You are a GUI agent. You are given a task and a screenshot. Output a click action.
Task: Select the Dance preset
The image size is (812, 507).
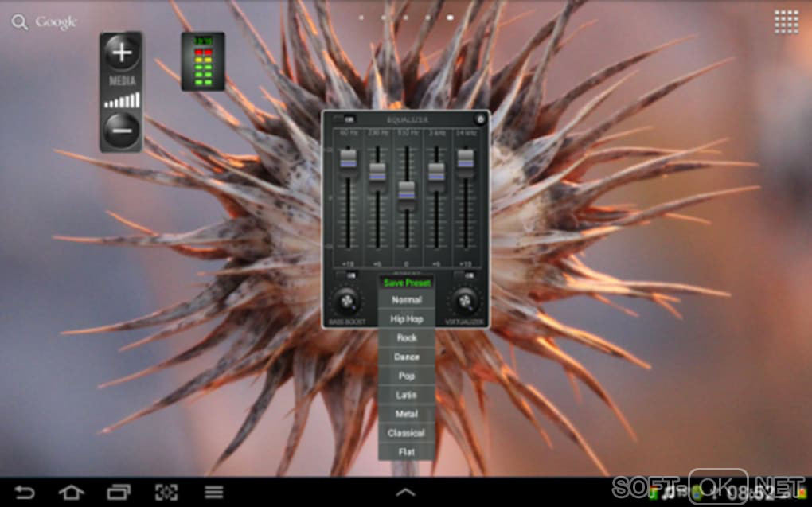407,357
